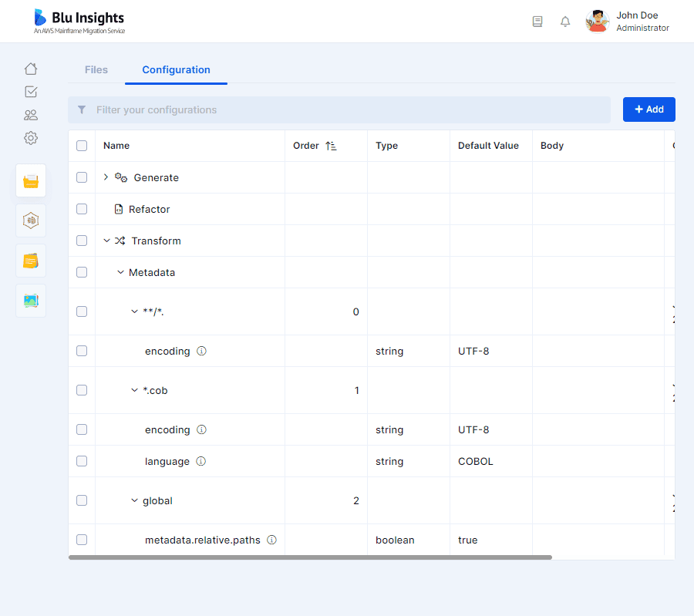Open the documentation book icon
The height and width of the screenshot is (616, 694).
point(537,22)
